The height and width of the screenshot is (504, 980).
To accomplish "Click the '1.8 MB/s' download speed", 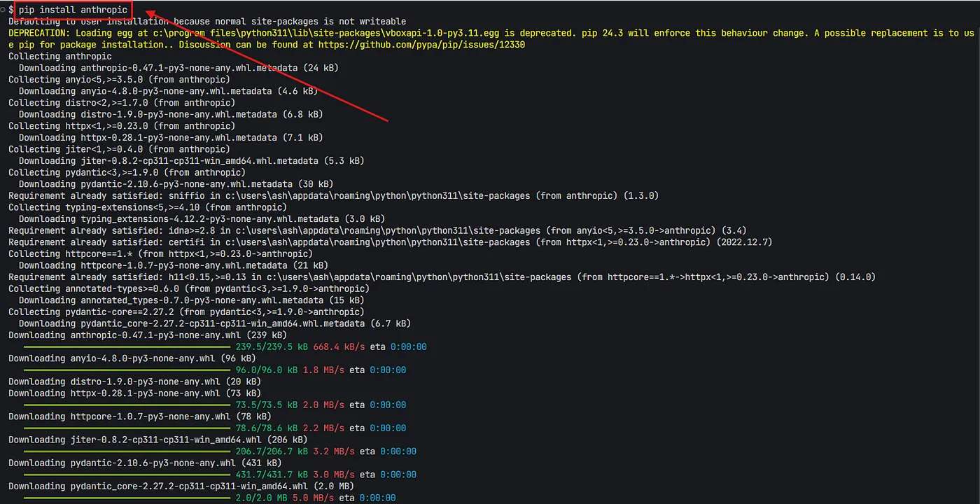I will [x=323, y=370].
